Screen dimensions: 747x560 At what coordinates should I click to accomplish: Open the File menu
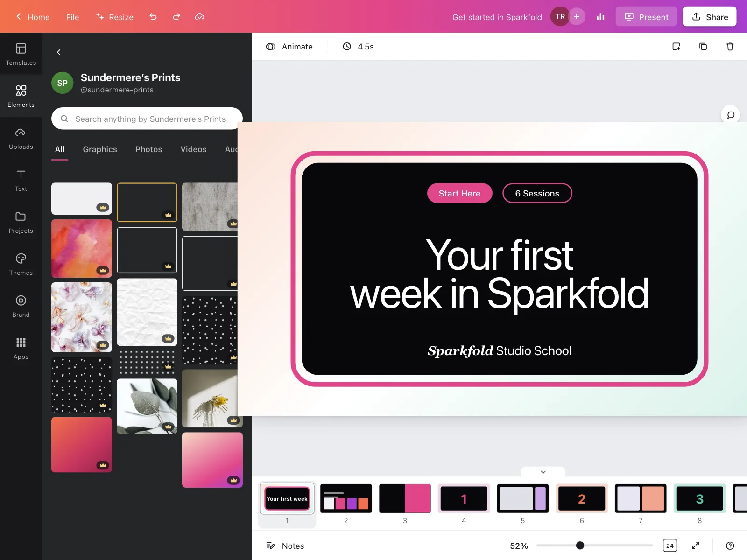72,17
